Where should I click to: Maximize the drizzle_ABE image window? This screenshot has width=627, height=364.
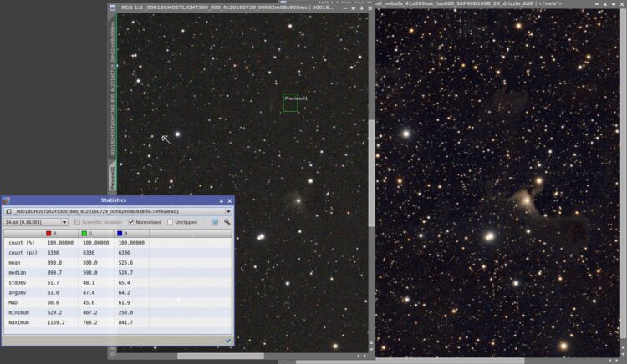[614, 3]
